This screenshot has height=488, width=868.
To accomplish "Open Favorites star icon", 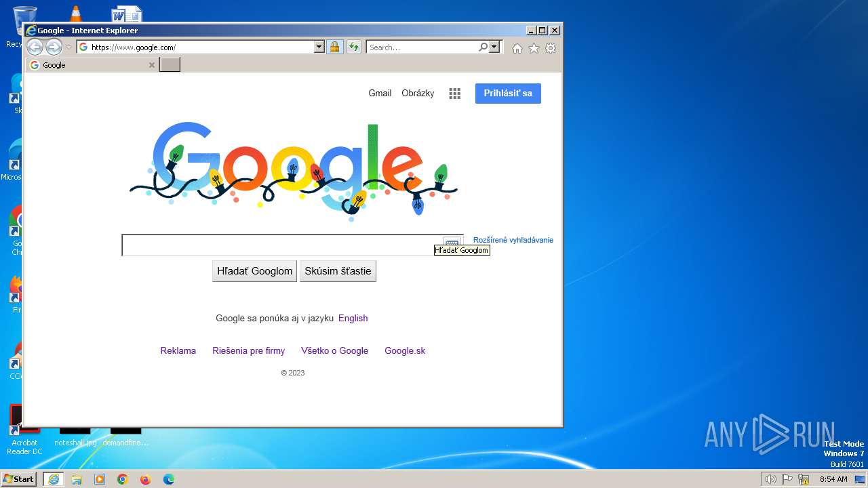I will pos(534,48).
